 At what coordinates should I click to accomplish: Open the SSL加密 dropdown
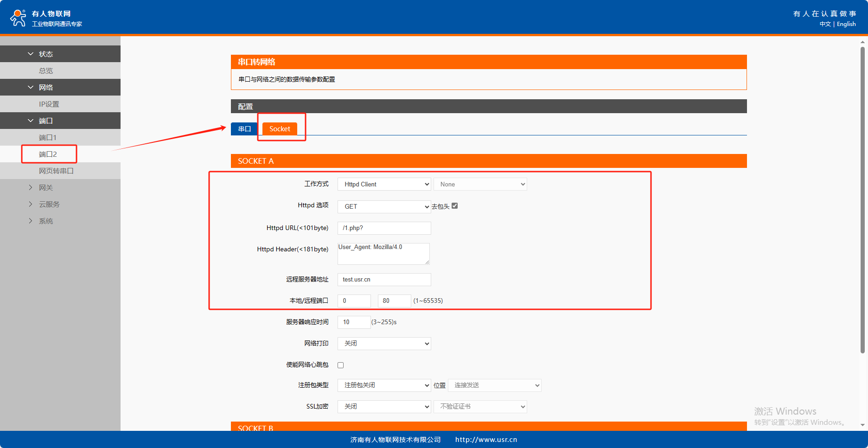tap(384, 406)
